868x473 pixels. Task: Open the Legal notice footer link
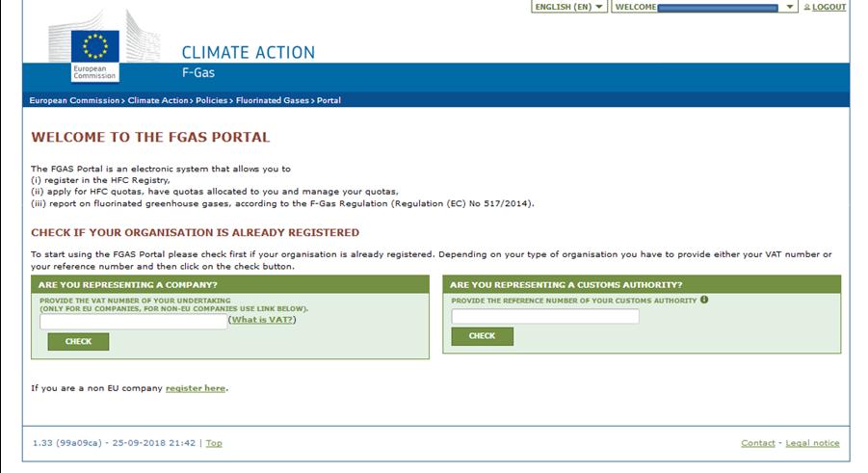coord(812,443)
